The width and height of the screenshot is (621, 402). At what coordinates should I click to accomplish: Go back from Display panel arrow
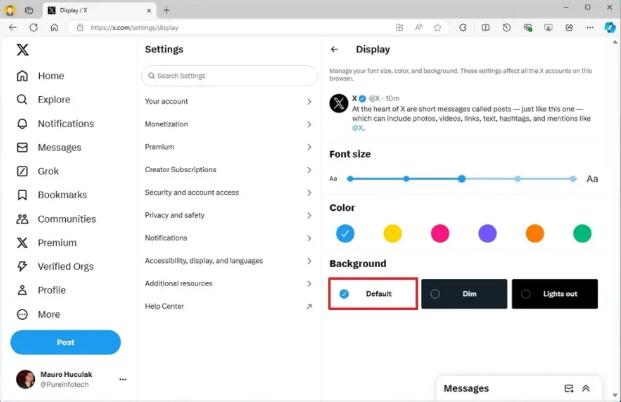tap(334, 50)
